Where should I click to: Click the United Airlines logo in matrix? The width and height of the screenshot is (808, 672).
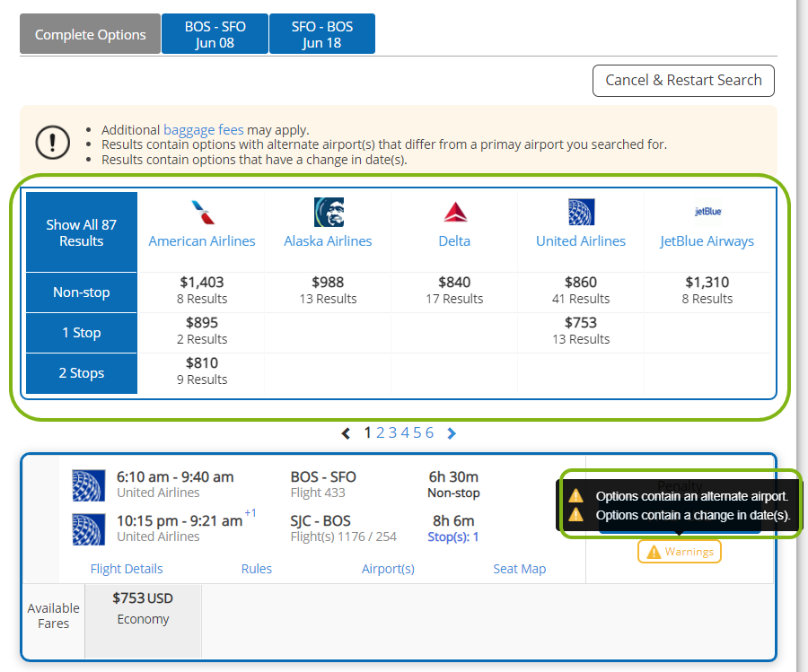(581, 212)
